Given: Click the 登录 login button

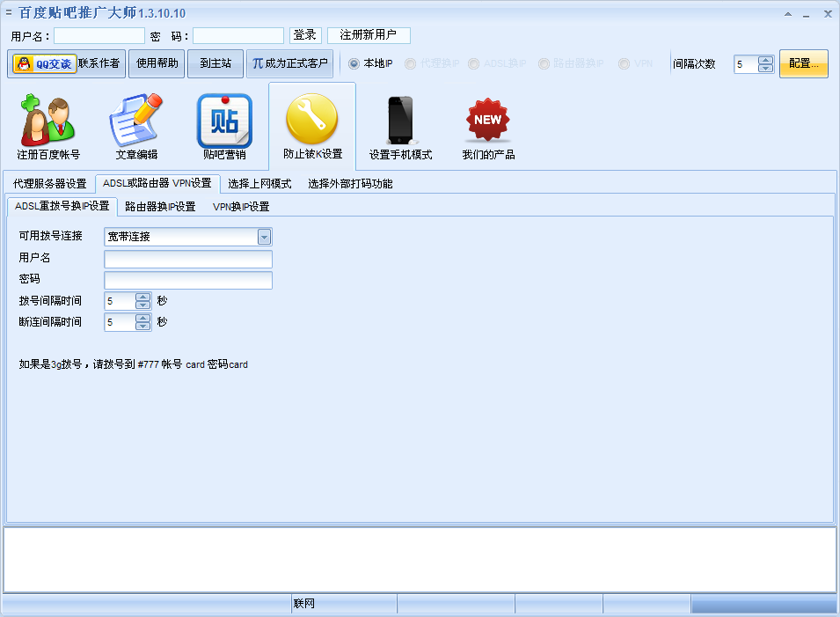Looking at the screenshot, I should pos(305,35).
